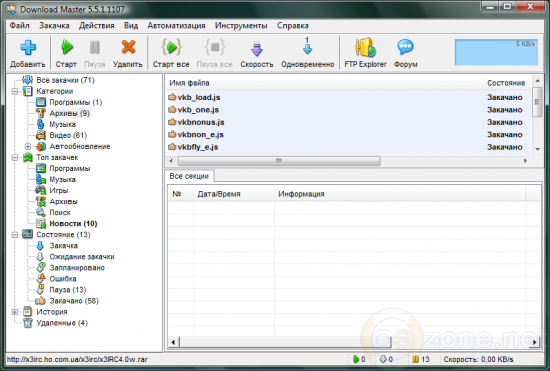Click the blue speed graph panel

click(496, 52)
